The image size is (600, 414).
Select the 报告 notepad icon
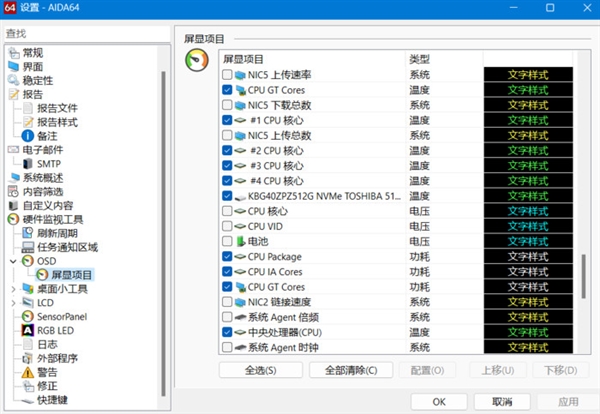(x=14, y=94)
